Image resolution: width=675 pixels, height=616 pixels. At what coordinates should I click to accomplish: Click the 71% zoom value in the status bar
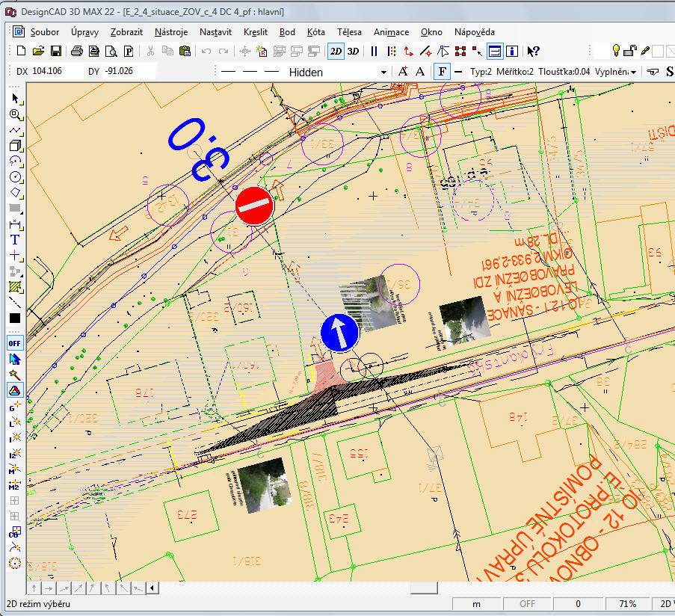628,604
